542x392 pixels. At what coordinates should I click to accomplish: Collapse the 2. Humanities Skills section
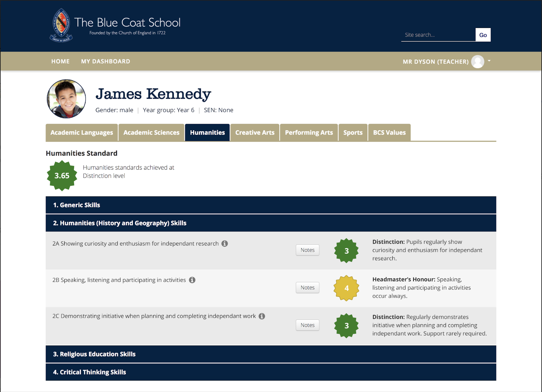pos(270,223)
